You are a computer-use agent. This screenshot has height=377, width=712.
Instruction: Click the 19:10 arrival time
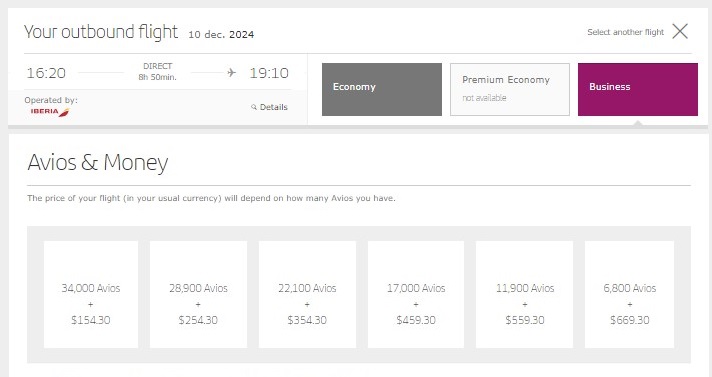269,73
